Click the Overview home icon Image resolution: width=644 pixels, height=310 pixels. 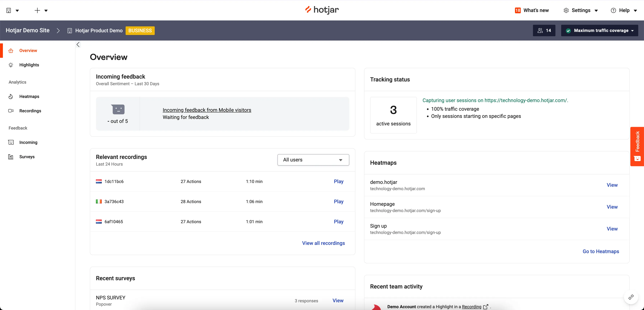point(11,51)
